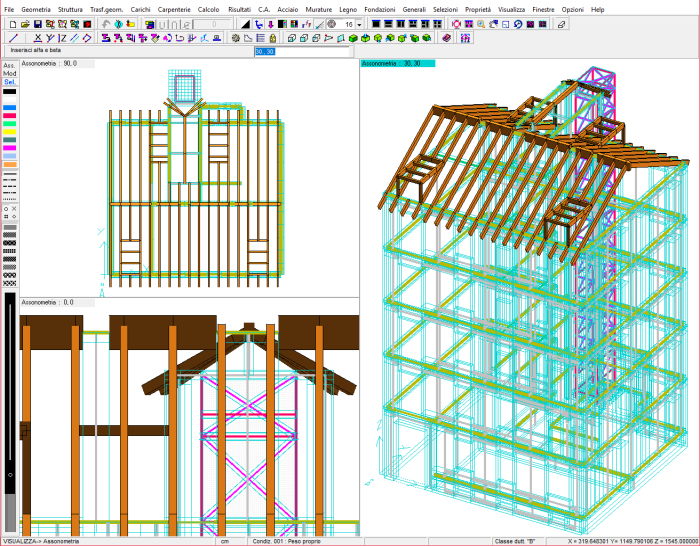The height and width of the screenshot is (546, 700).
Task: Open the Fondazioni menu
Action: [380, 9]
